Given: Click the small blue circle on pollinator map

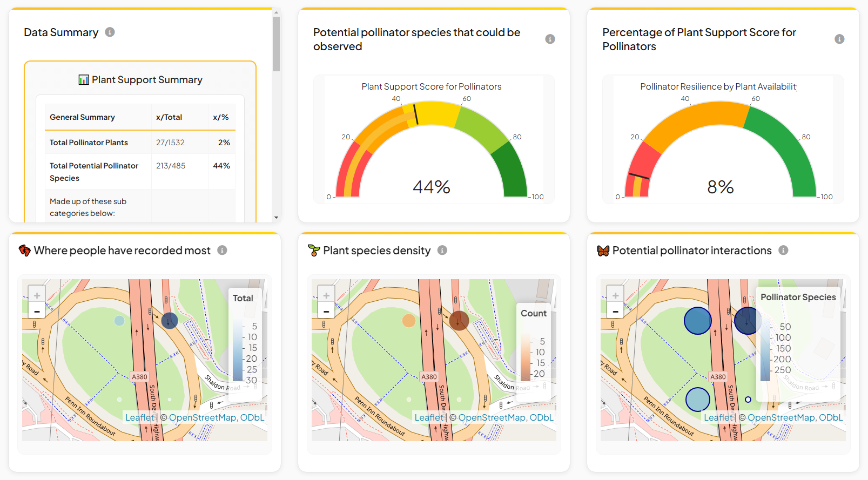Looking at the screenshot, I should coord(748,400).
